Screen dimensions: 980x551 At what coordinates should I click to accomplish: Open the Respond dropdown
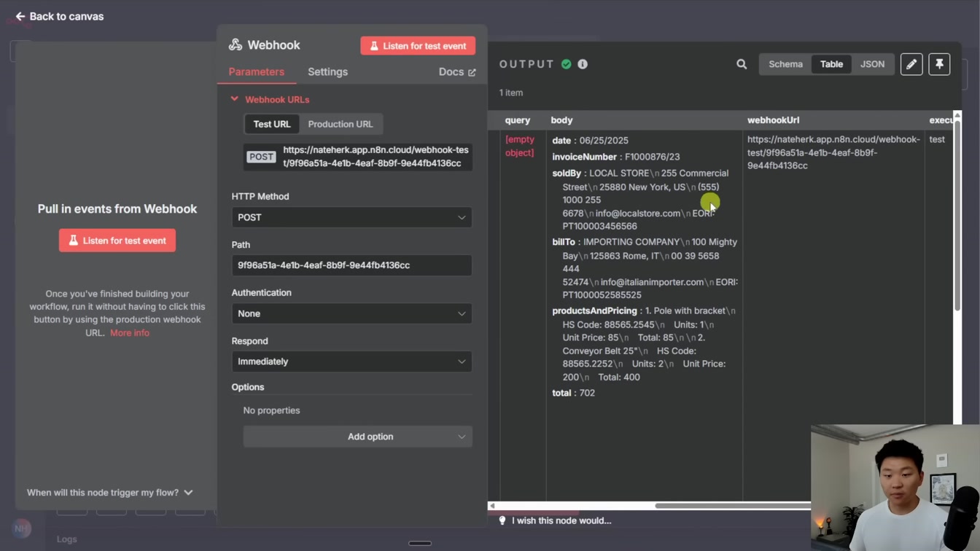(352, 362)
